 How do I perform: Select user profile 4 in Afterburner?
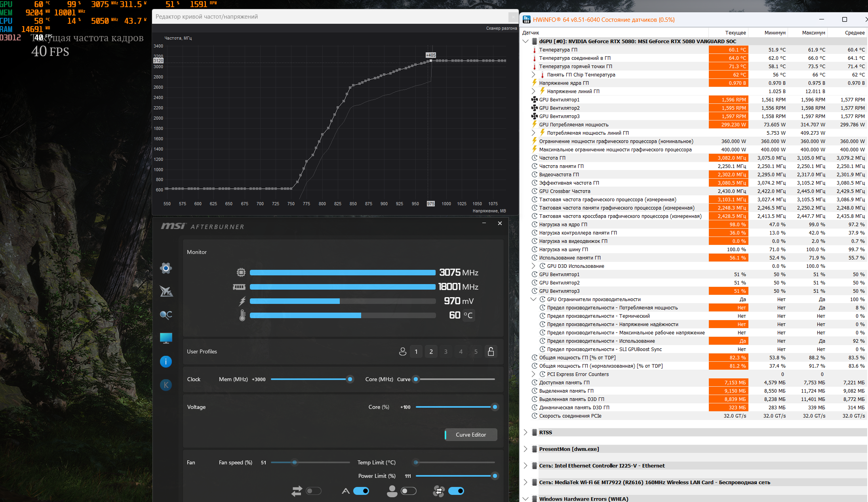click(x=461, y=351)
